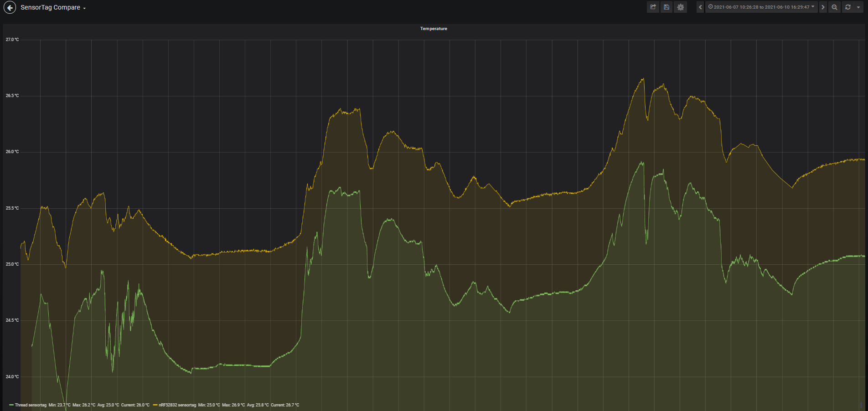Zoom out the time range
868x411 pixels.
(x=834, y=7)
